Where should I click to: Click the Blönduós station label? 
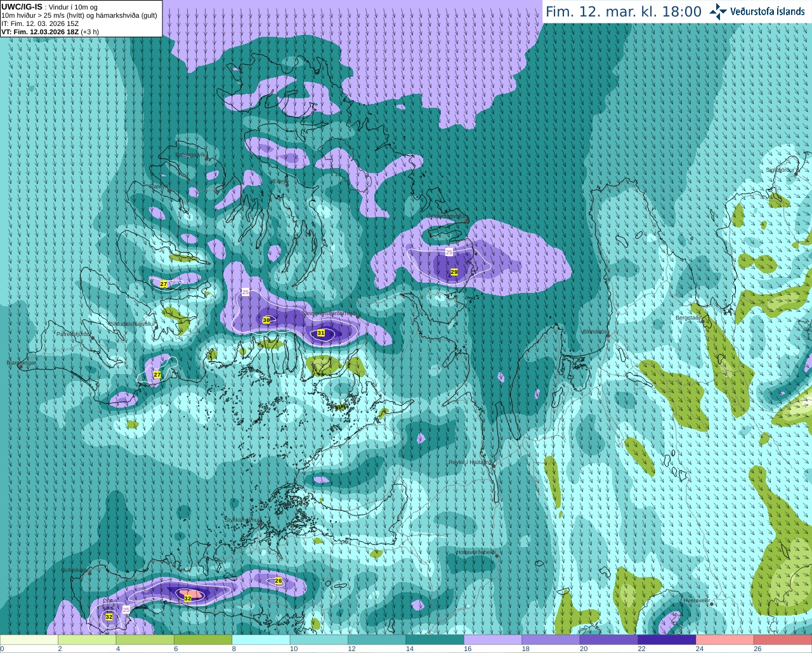coord(595,332)
